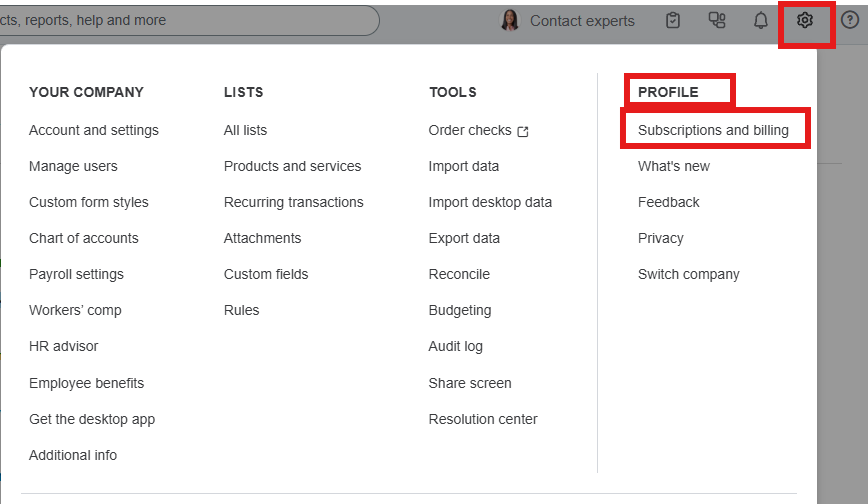Open the tasks clipboard icon

point(673,20)
